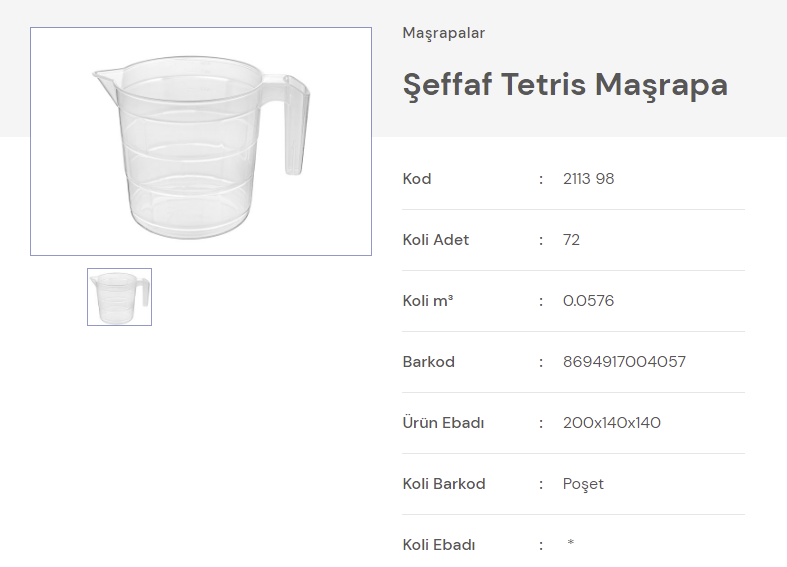
Task: Click the Poşet value
Action: [x=583, y=484]
